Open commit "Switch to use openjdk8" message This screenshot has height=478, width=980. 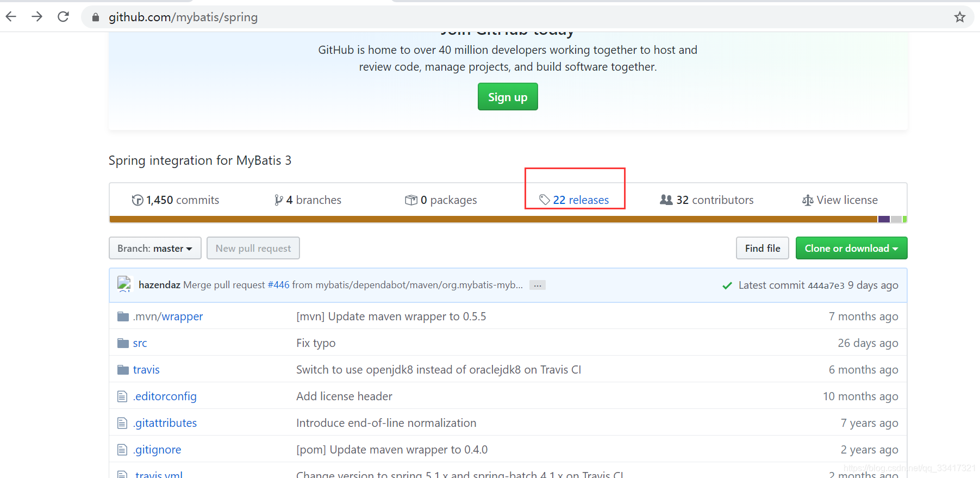point(439,370)
